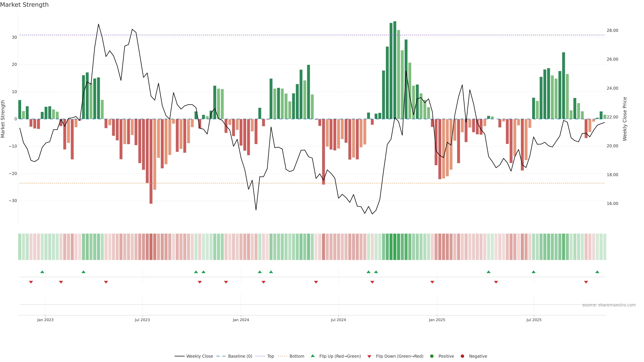Click the Jul 2024 x-axis label
The height and width of the screenshot is (362, 644).
(338, 320)
